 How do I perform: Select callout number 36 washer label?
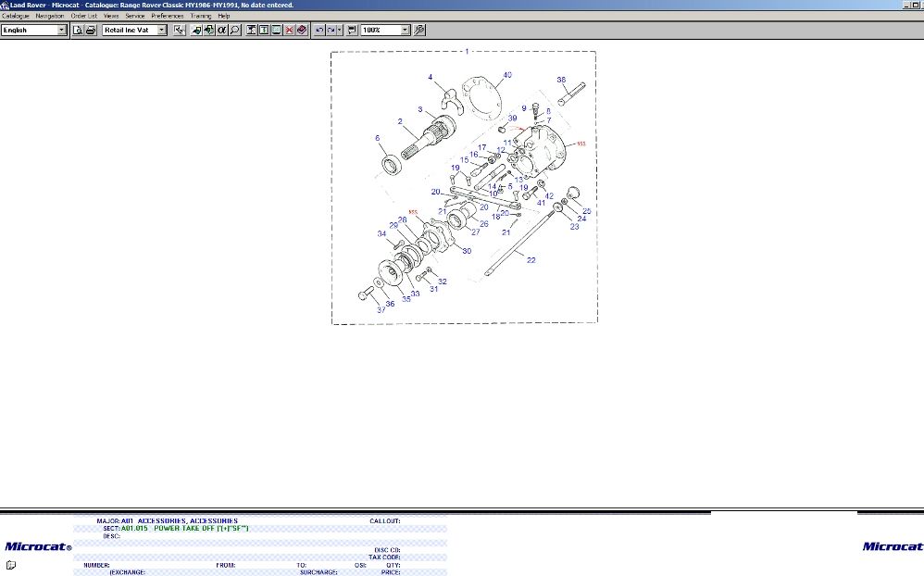click(x=390, y=304)
